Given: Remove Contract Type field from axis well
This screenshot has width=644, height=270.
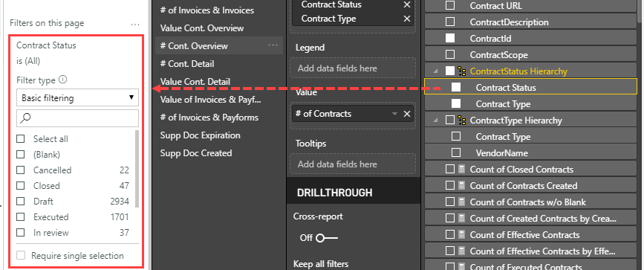Looking at the screenshot, I should [406, 19].
